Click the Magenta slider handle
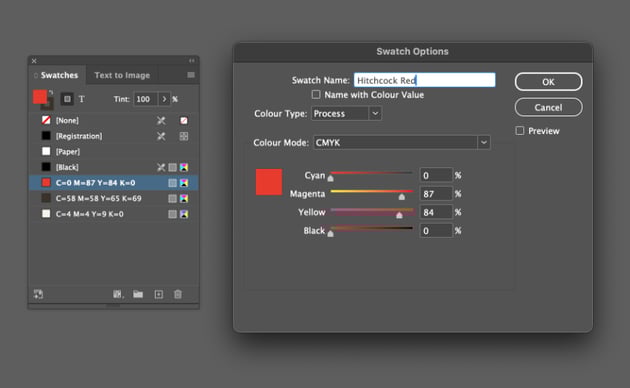Viewport: 630px width, 388px height. click(402, 196)
